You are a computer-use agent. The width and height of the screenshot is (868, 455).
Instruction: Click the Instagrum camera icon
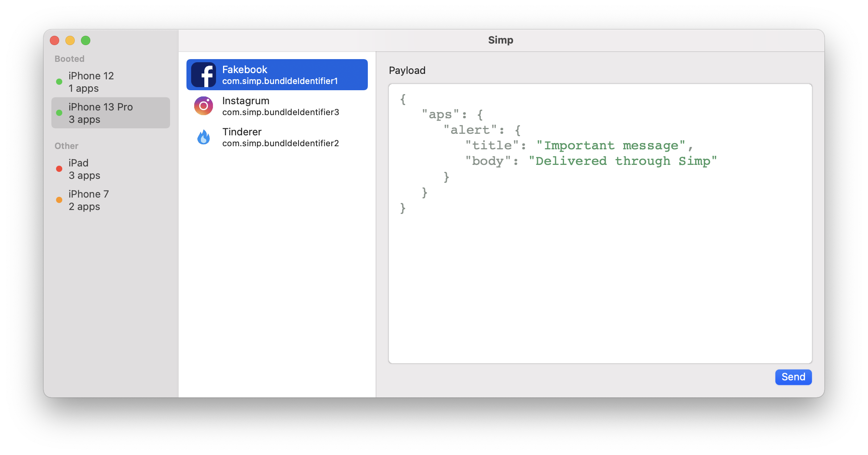point(203,106)
